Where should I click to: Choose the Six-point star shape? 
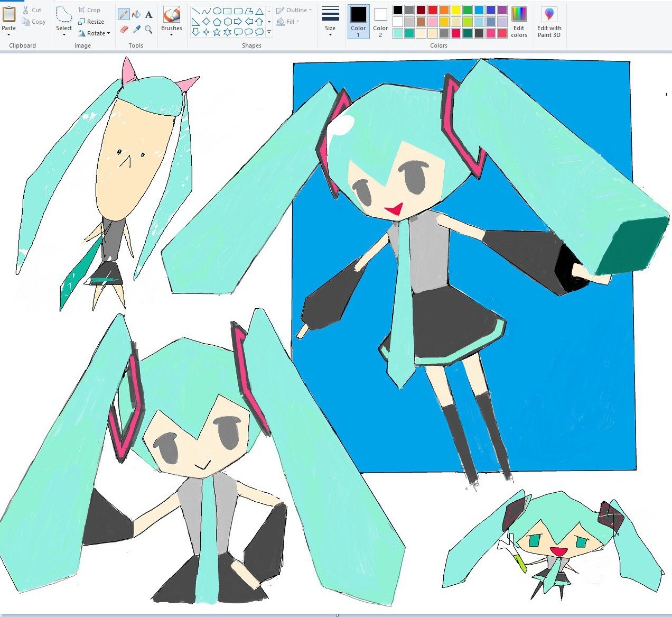(x=227, y=32)
